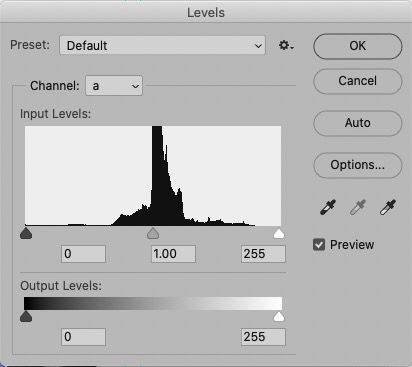Click the Levels dialog title

[206, 13]
